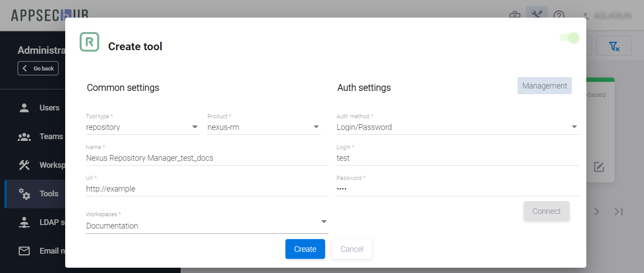Click the tools wrench icon in header
This screenshot has width=644, height=273.
point(537,15)
